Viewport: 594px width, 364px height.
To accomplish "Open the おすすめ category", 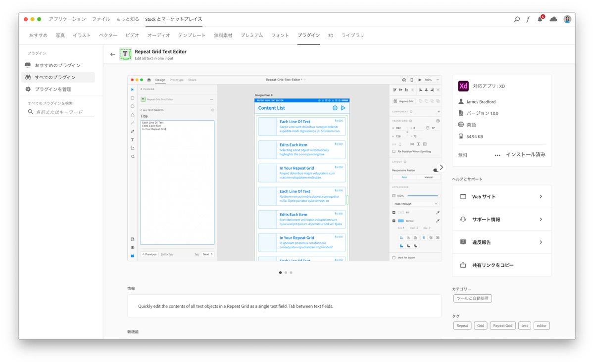I will click(x=39, y=36).
